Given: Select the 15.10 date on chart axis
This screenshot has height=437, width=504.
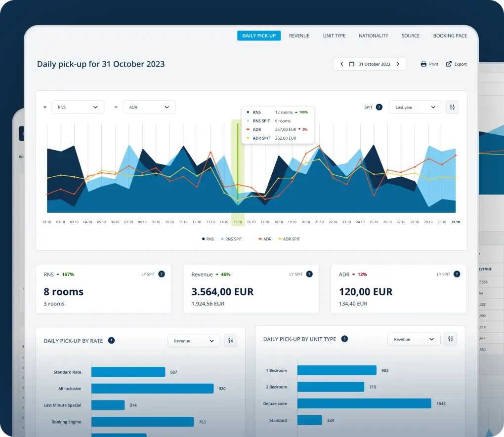Looking at the screenshot, I should tap(238, 222).
